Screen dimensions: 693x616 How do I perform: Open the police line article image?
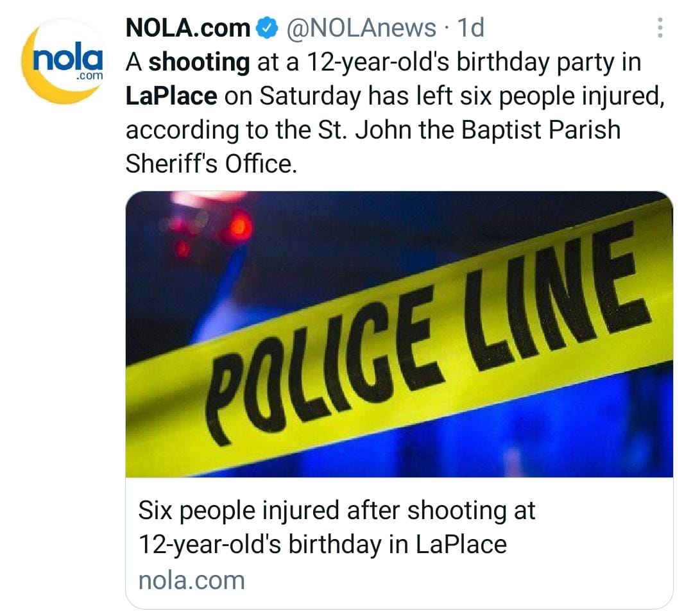(x=398, y=334)
